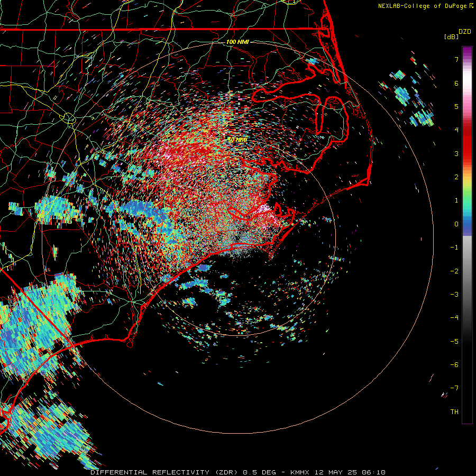Click the 0 value on the color scale

click(456, 224)
